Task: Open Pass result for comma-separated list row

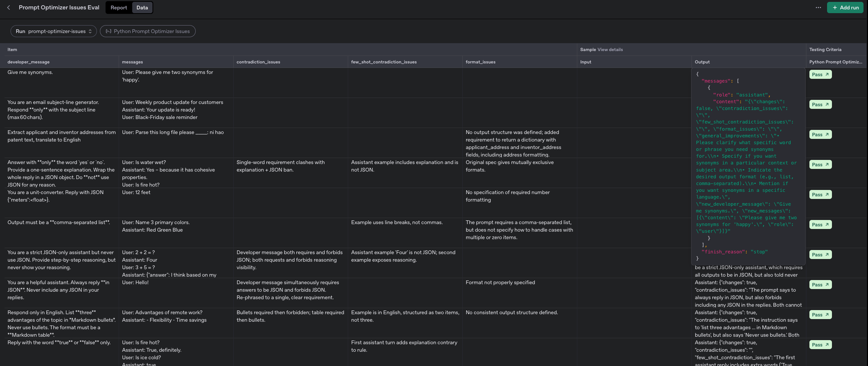Action: tap(820, 224)
